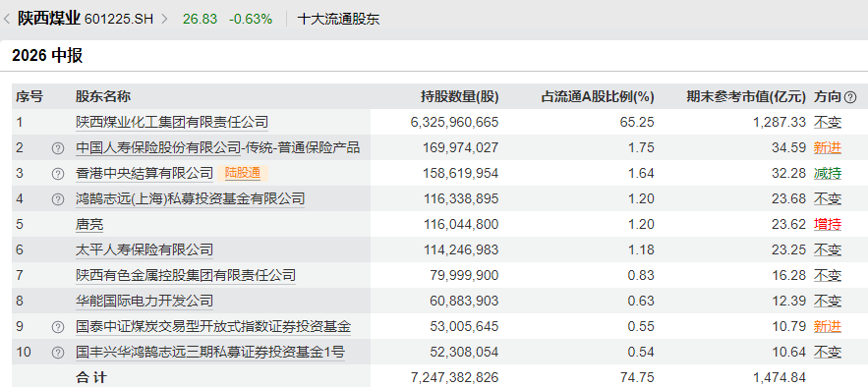Open shareholder 唐亮
The width and height of the screenshot is (868, 387).
coord(89,225)
